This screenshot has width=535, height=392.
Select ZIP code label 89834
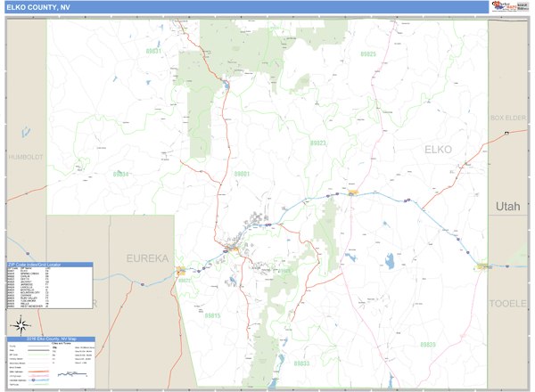120,174
